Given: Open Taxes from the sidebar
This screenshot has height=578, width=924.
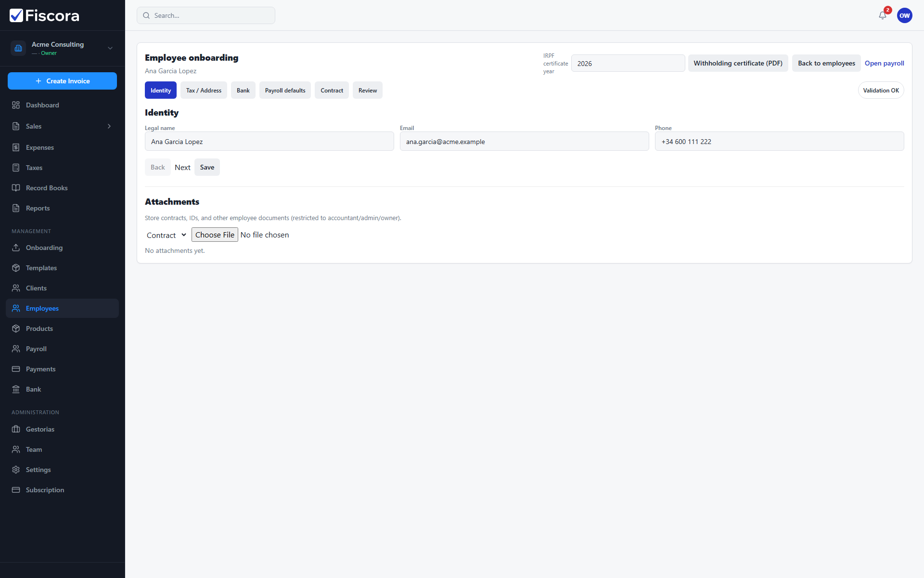Looking at the screenshot, I should (x=62, y=168).
